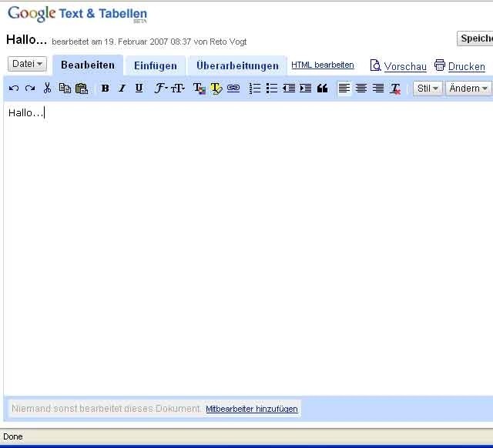The height and width of the screenshot is (448, 493).
Task: Toggle bold formatting
Action: (x=106, y=89)
